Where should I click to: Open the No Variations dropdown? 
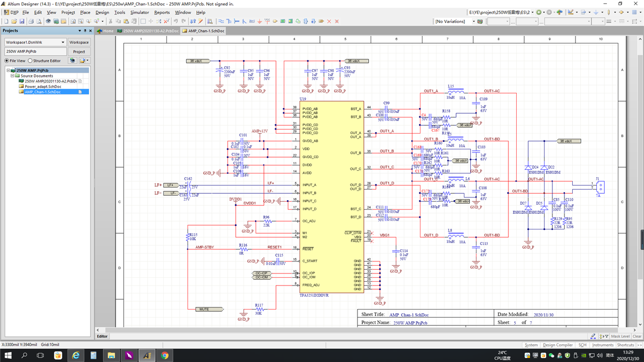pos(473,21)
